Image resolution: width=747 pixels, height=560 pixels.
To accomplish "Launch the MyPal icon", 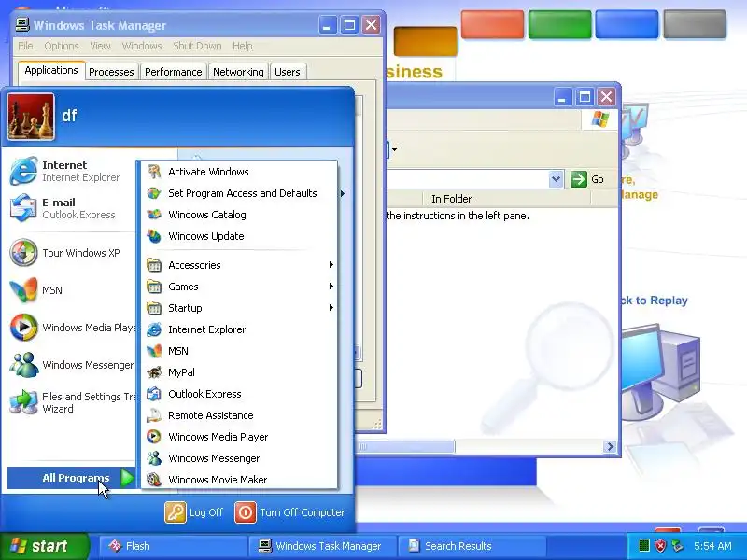I will click(154, 371).
